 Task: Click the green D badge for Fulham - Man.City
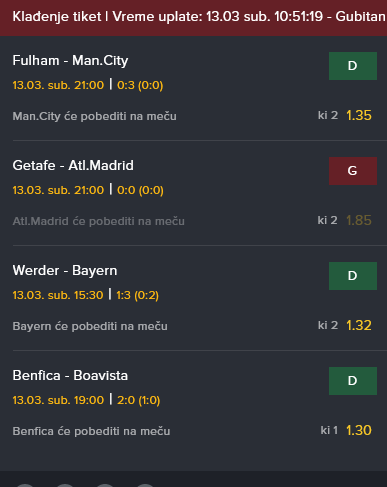coord(353,66)
